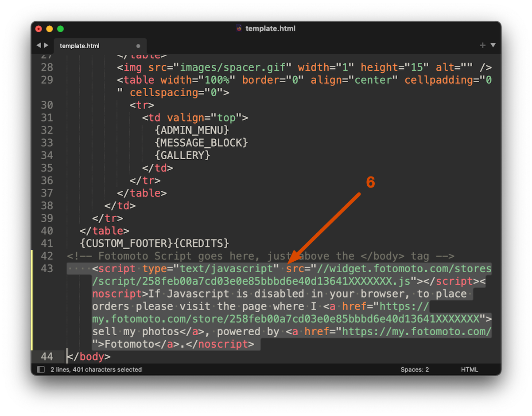Open the tab list dropdown triangle

coord(493,45)
